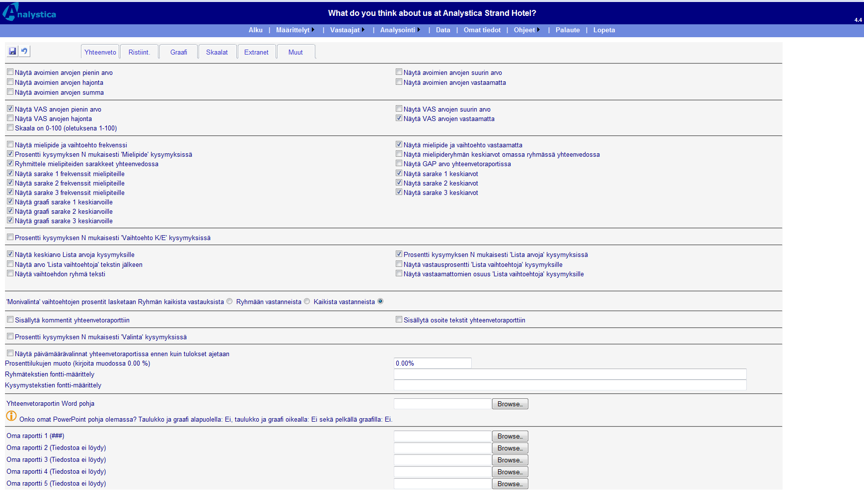
Task: Select Ryhmään vastanneista radio button
Action: pyautogui.click(x=307, y=301)
